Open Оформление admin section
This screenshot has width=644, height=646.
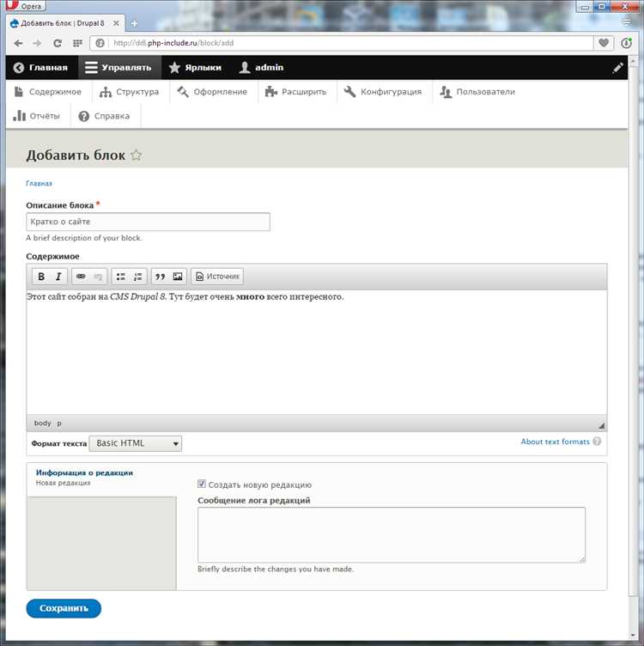tap(212, 92)
